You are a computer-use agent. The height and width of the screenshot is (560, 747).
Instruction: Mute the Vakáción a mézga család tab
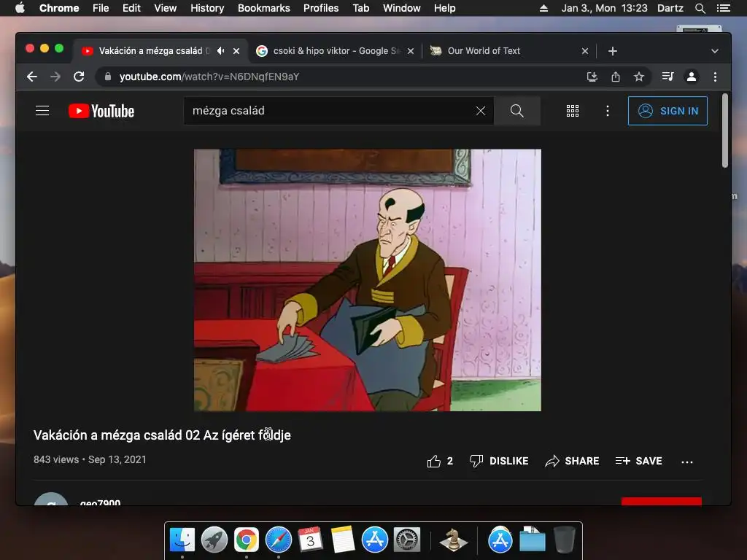pos(220,50)
